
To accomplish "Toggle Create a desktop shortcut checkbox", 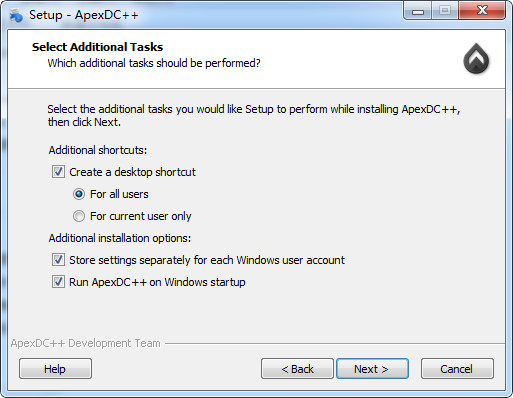I will 58,172.
